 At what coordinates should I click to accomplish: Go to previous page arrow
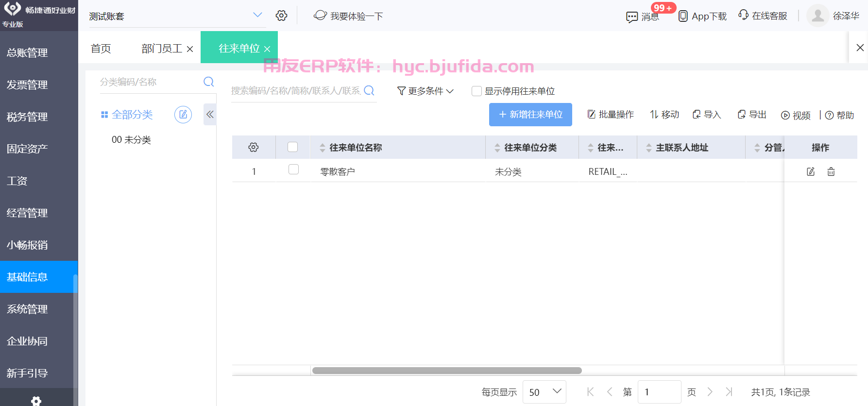610,392
